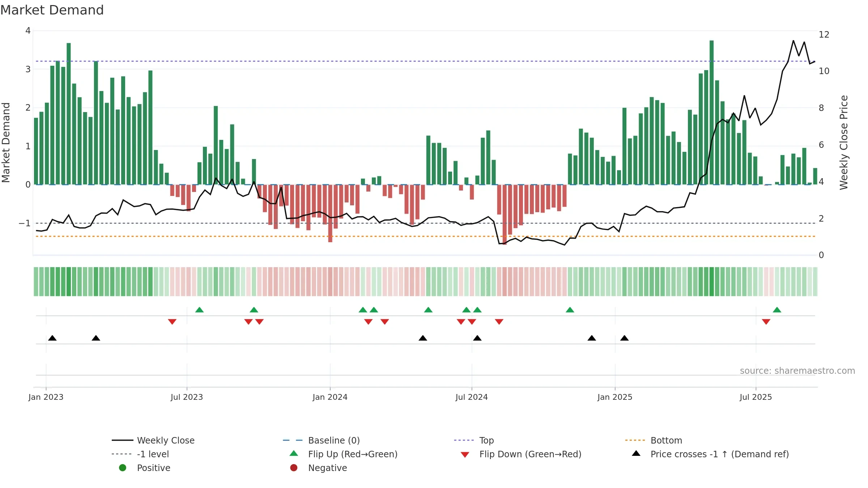868x488 pixels.
Task: Click the blue dashed Baseline legend line
Action: (x=293, y=440)
